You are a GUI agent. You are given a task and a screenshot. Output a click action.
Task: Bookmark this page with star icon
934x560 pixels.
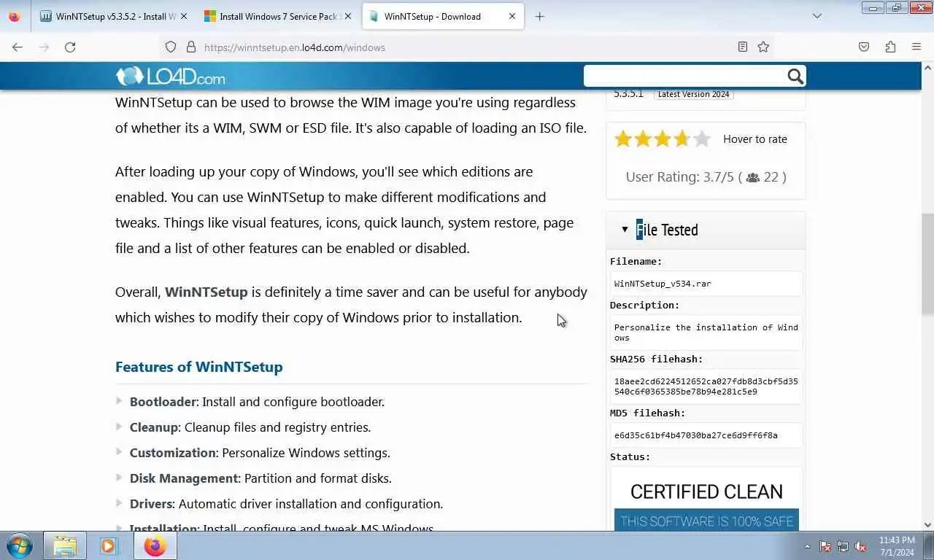click(x=763, y=47)
